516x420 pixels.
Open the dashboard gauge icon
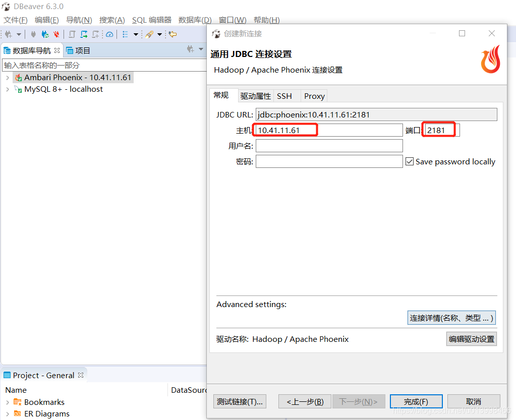coord(109,34)
